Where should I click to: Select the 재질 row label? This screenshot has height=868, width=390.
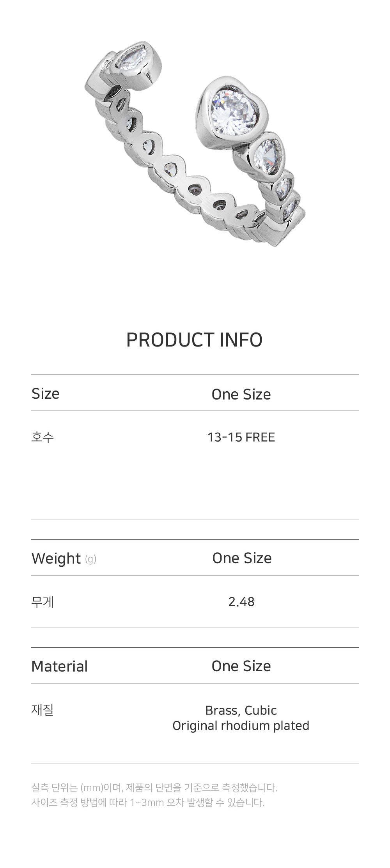pyautogui.click(x=43, y=710)
